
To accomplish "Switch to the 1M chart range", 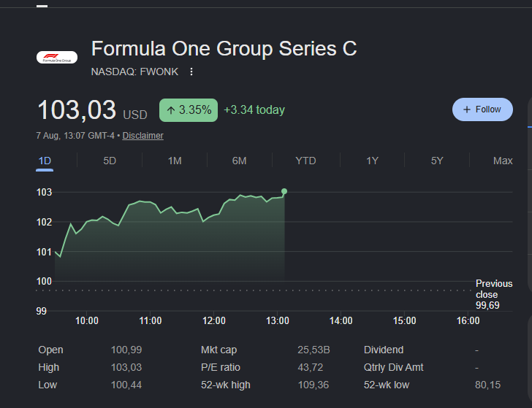I will [175, 161].
